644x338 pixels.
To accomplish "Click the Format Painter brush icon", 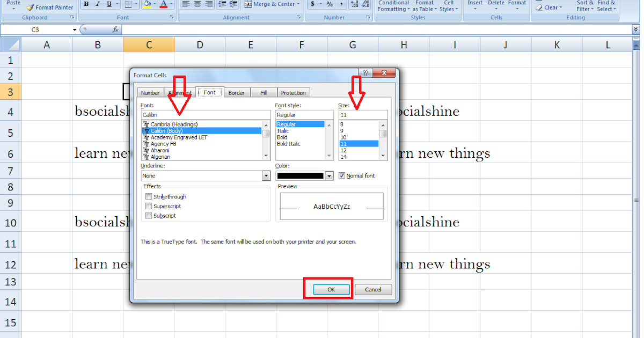I will point(30,8).
